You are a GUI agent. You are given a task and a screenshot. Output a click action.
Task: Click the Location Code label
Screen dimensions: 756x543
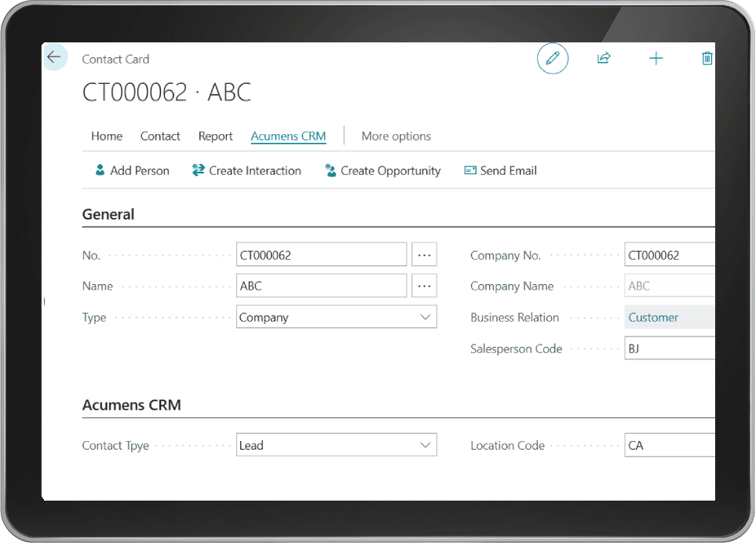click(x=508, y=446)
